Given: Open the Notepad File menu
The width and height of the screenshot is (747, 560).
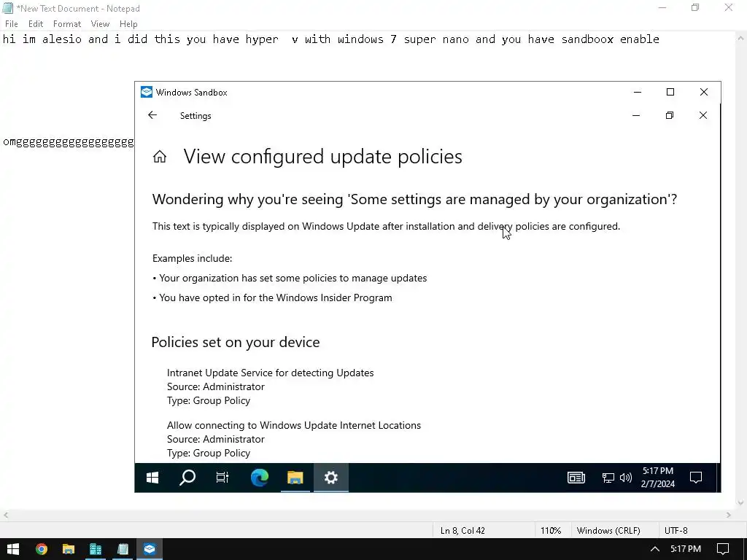Looking at the screenshot, I should coord(12,24).
